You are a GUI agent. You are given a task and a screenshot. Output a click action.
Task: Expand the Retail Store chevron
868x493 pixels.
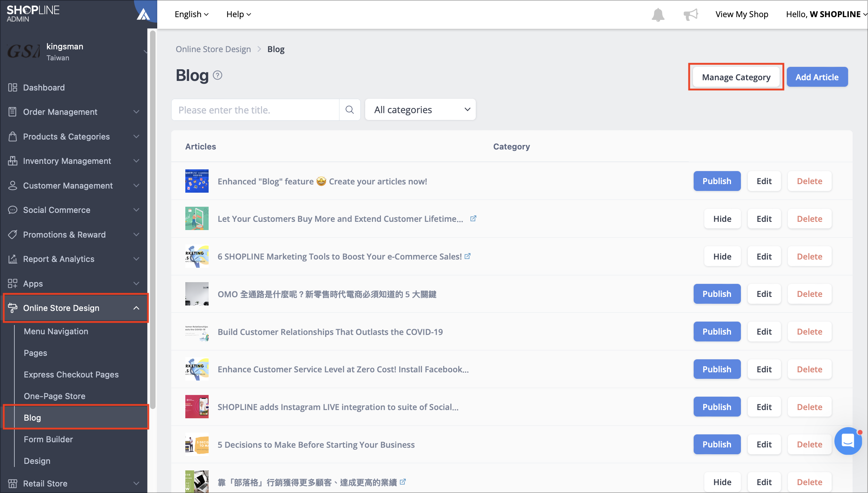136,483
